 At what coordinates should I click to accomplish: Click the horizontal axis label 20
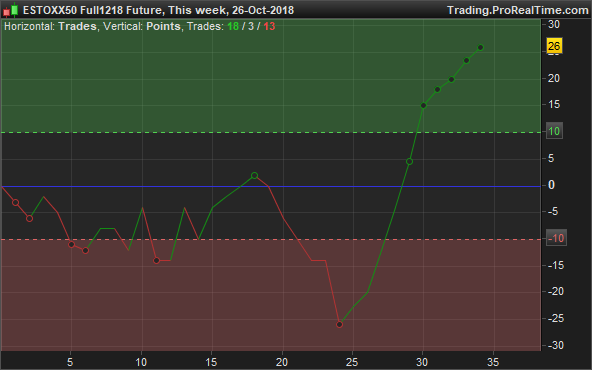282,362
